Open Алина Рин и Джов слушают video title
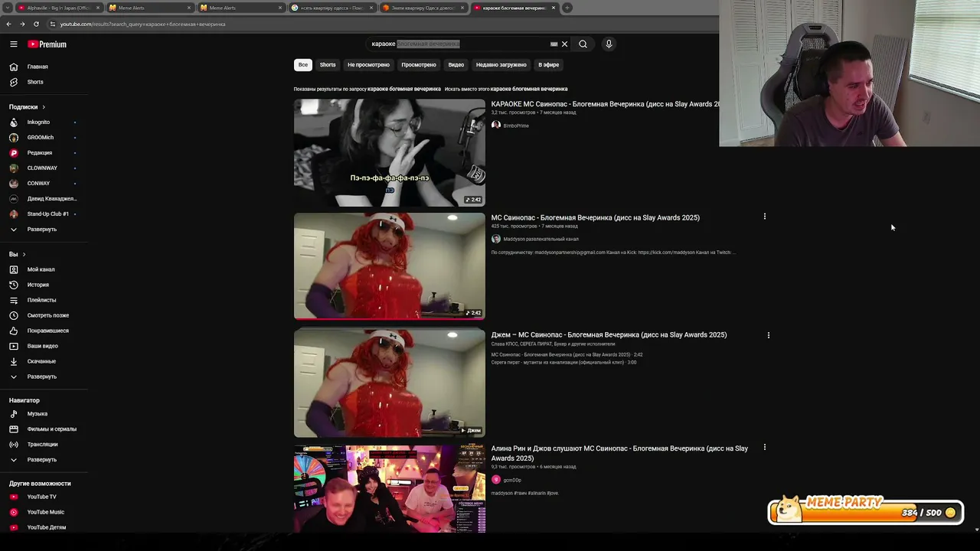 click(x=619, y=453)
